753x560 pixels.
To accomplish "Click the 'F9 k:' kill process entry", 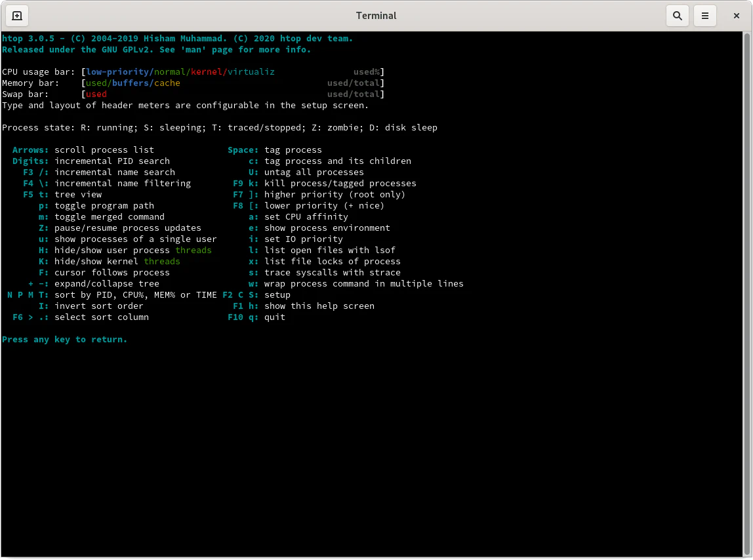I will pos(245,184).
